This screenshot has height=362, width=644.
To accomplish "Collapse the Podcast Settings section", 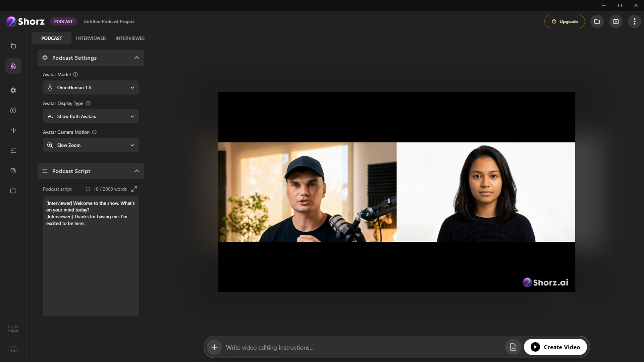I will pyautogui.click(x=137, y=58).
